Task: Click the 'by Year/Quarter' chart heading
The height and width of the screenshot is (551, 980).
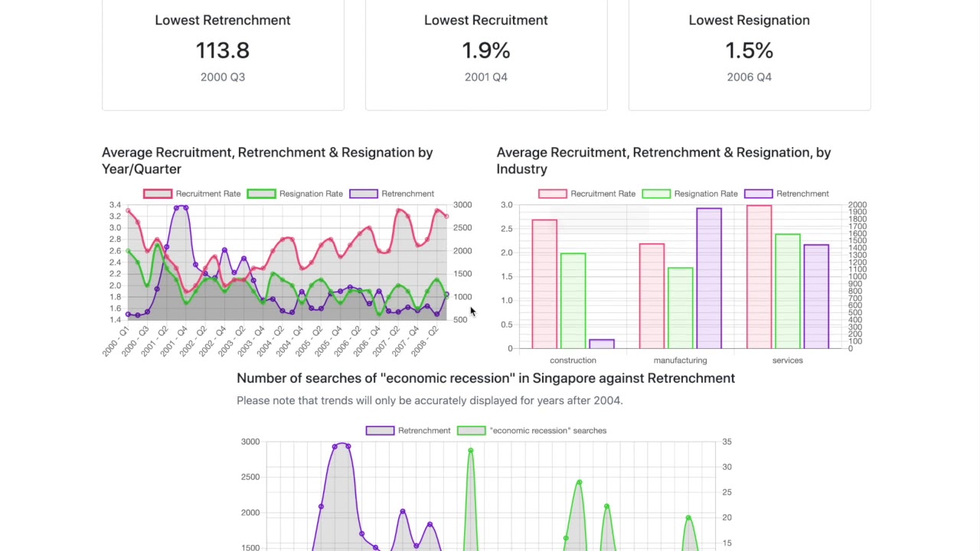Action: pyautogui.click(x=267, y=161)
